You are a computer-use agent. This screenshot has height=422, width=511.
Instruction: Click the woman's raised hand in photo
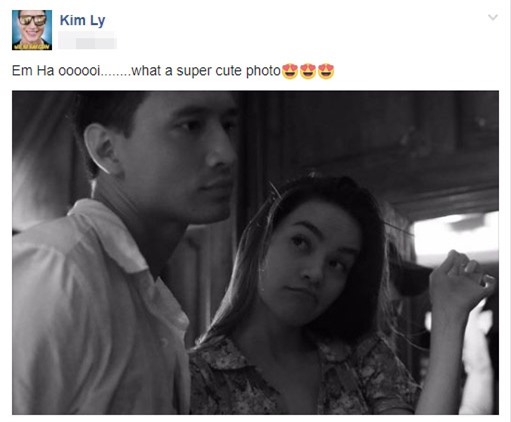coord(462,278)
